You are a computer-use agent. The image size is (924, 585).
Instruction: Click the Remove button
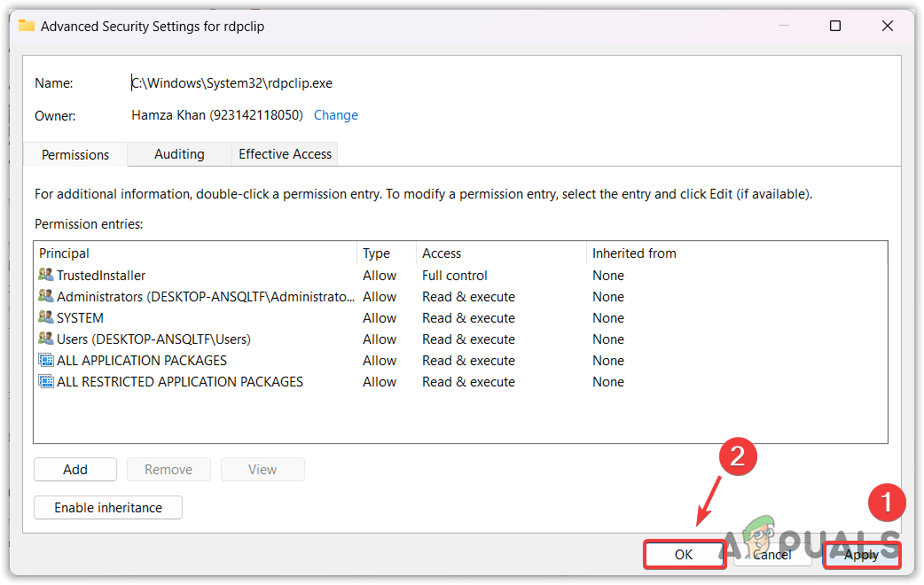tap(168, 469)
